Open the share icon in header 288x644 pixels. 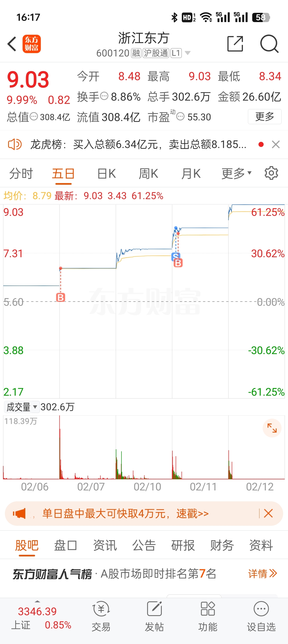[235, 44]
